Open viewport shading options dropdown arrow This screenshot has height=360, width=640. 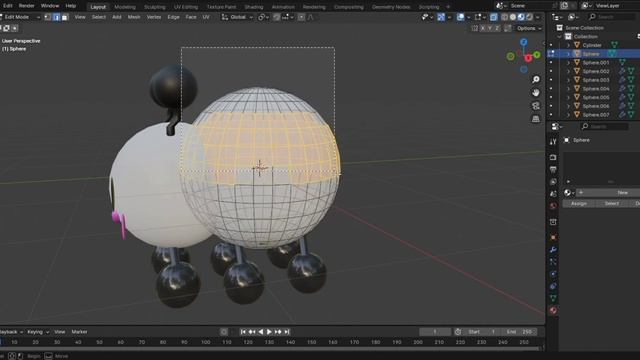[x=538, y=17]
